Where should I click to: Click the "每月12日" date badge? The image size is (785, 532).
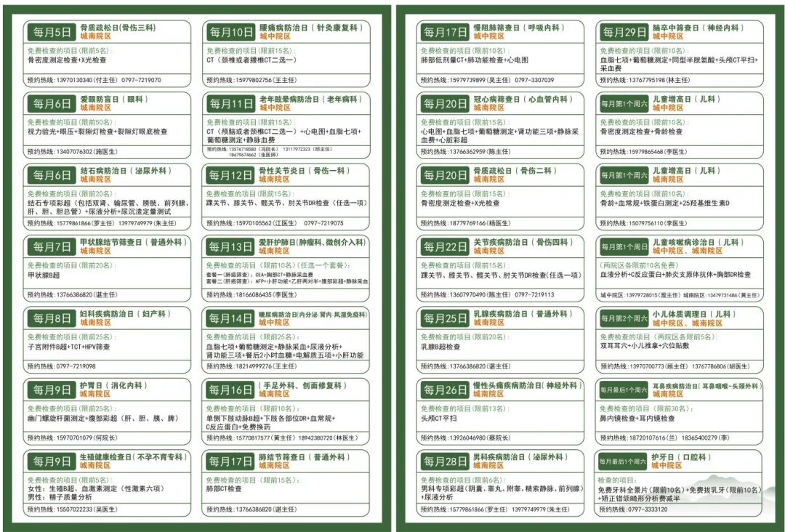click(230, 176)
